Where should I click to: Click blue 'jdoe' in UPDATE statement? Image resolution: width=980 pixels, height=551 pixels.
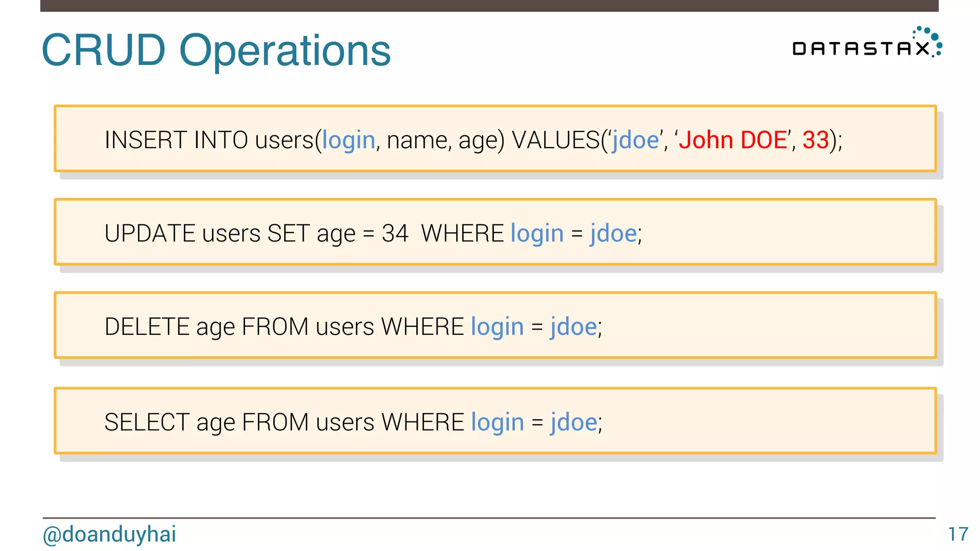(x=613, y=233)
